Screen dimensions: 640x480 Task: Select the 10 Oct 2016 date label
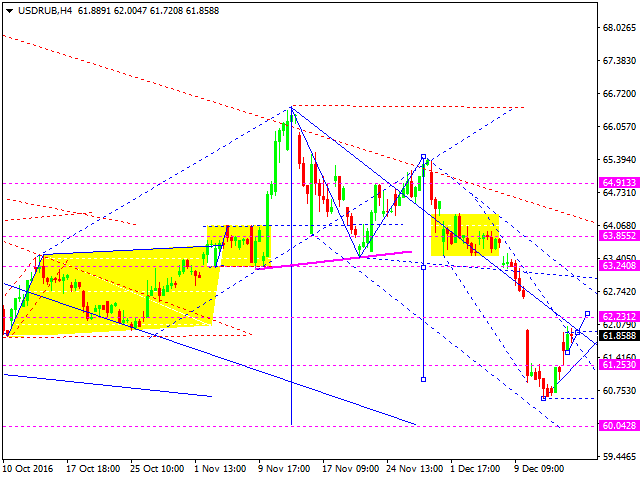[x=28, y=469]
